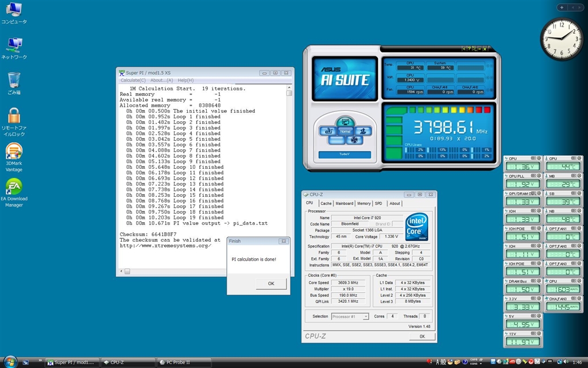This screenshot has width=588, height=368.
Task: Open config icon on 3.3V voltage panel
Action: pyautogui.click(x=533, y=299)
